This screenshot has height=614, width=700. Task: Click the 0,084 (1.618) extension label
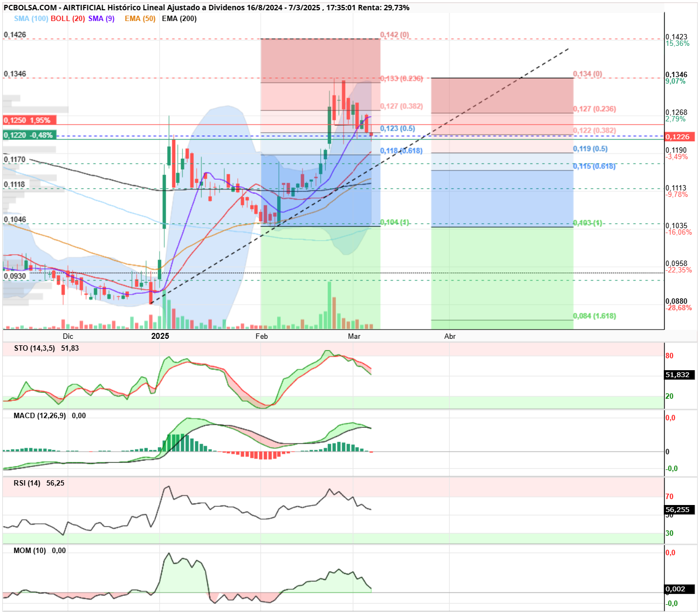click(594, 316)
